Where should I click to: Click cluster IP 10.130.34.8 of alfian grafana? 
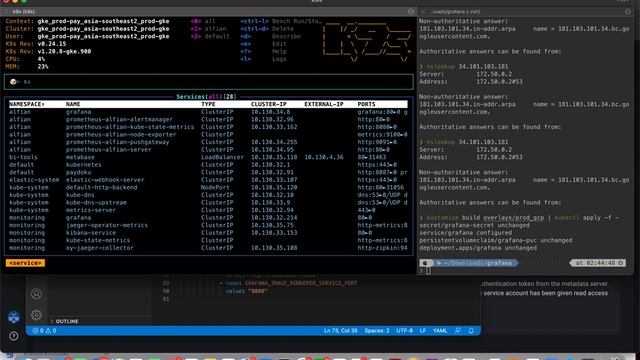pos(270,112)
